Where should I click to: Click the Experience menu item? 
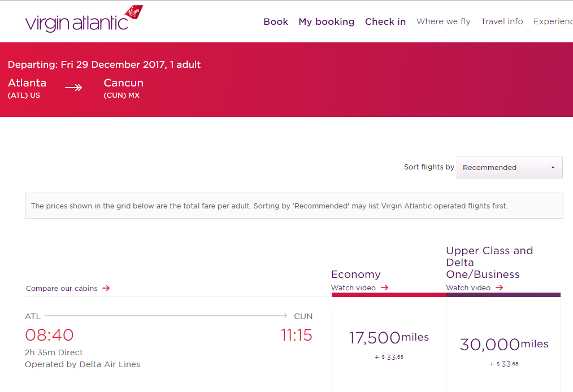pos(553,21)
